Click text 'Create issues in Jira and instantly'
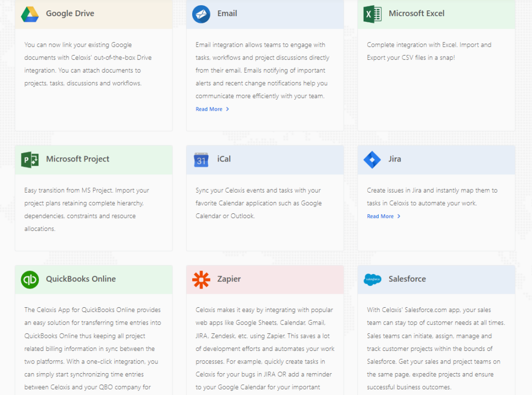The image size is (532, 395). [413, 190]
